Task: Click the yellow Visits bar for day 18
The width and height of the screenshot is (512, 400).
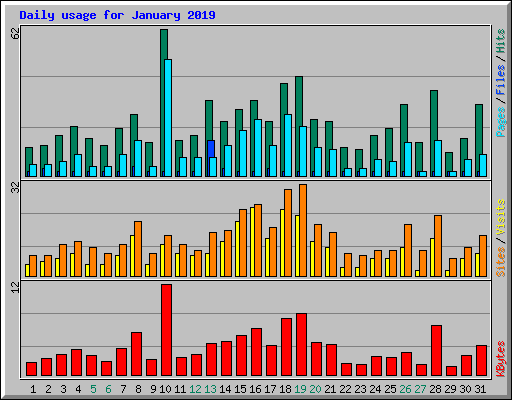Action: [282, 243]
